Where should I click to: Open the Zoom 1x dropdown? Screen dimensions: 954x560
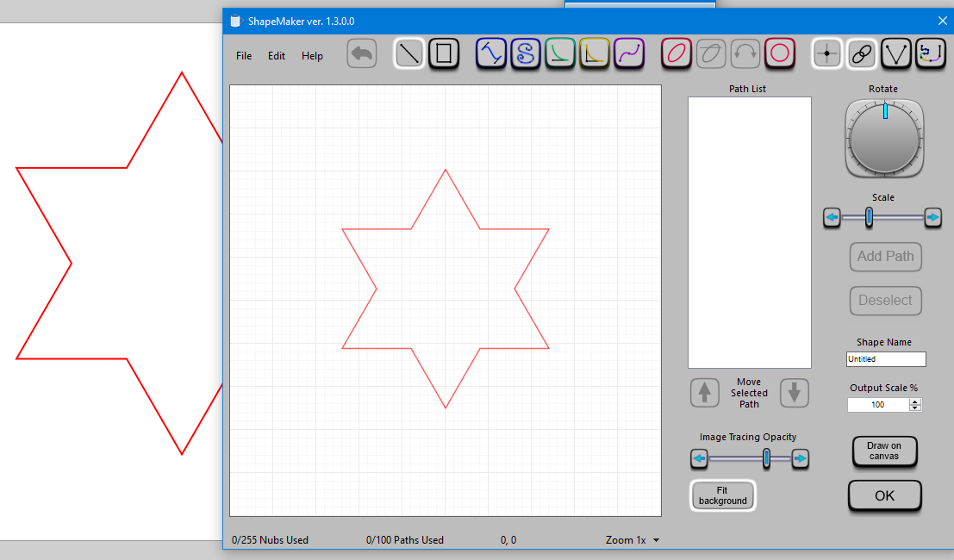click(633, 540)
